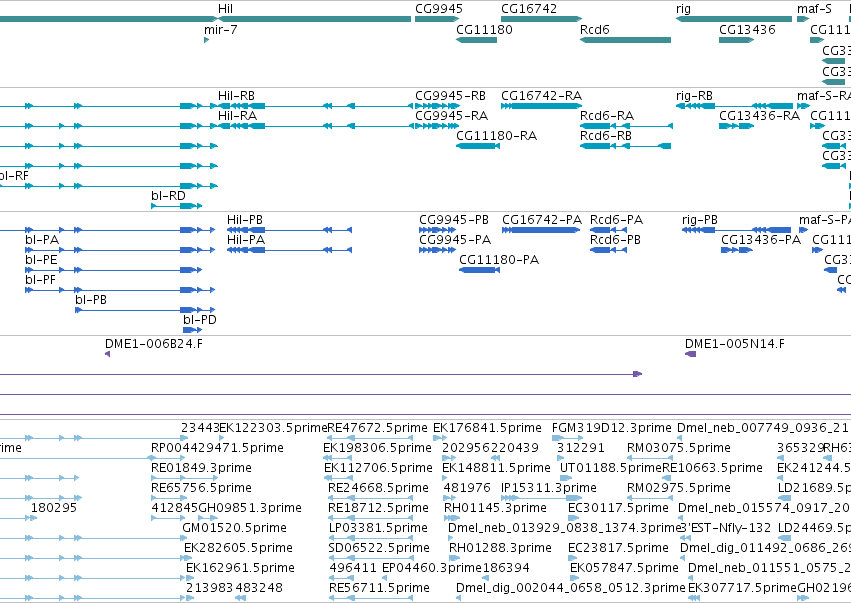Click the bl-PE protein label
Image resolution: width=851 pixels, height=603 pixels.
coord(41,260)
